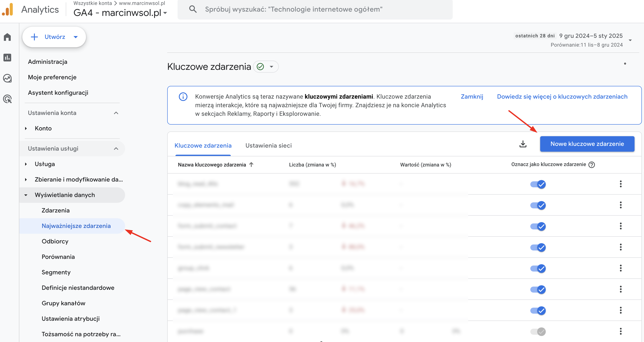644x342 pixels.
Task: Open three-dot menu of first event row
Action: click(621, 184)
